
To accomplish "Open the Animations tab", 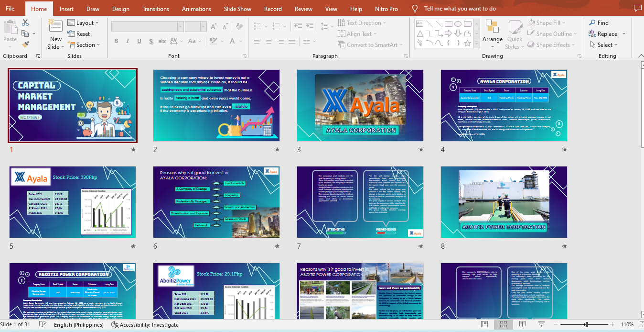I will pos(196,9).
